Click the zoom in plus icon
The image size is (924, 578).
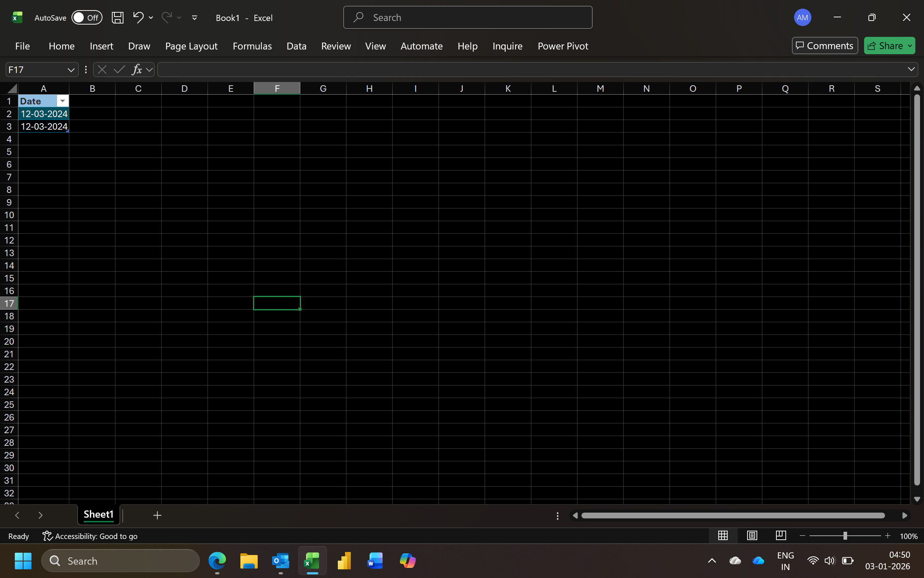click(888, 536)
